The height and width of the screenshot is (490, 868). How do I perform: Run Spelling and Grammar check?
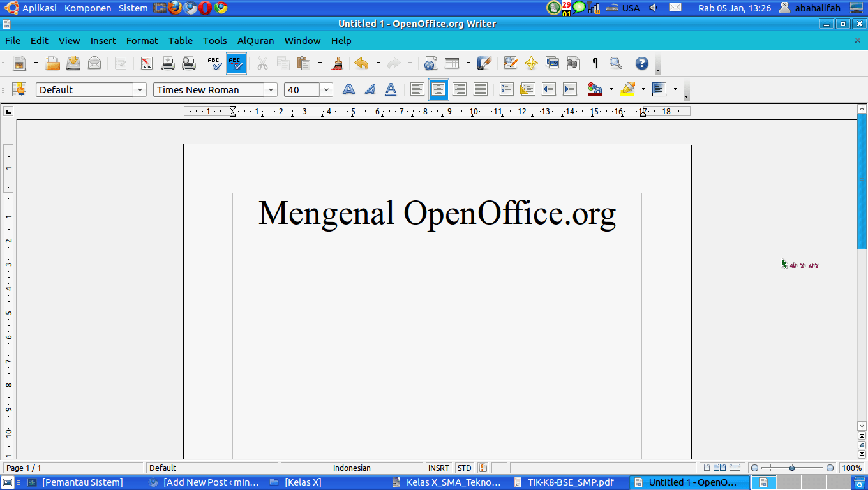pos(215,63)
